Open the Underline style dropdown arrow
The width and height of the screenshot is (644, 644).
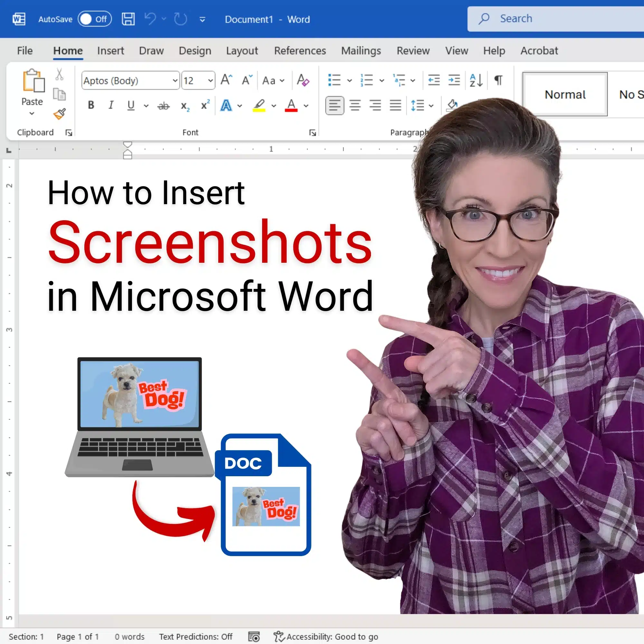pos(146,106)
